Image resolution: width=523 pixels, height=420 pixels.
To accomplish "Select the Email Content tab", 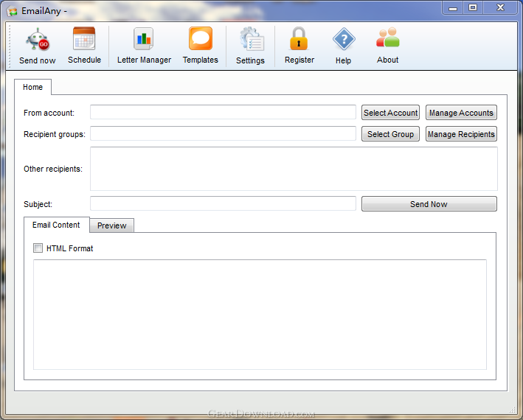I will point(56,225).
